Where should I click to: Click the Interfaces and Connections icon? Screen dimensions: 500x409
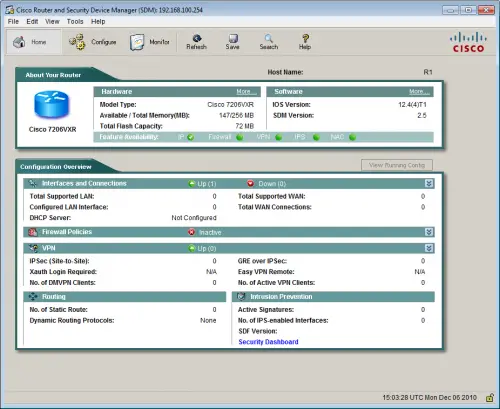pyautogui.click(x=33, y=183)
